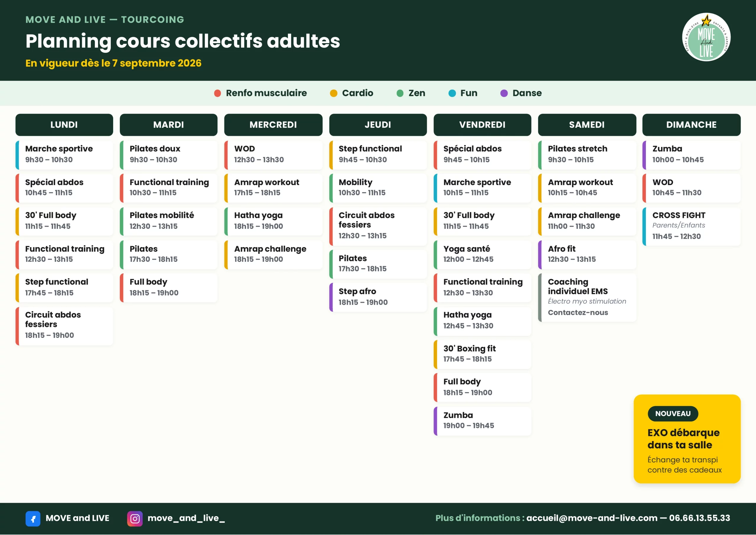
Task: Click the EXO débarque dans ta salle banner
Action: pos(687,439)
